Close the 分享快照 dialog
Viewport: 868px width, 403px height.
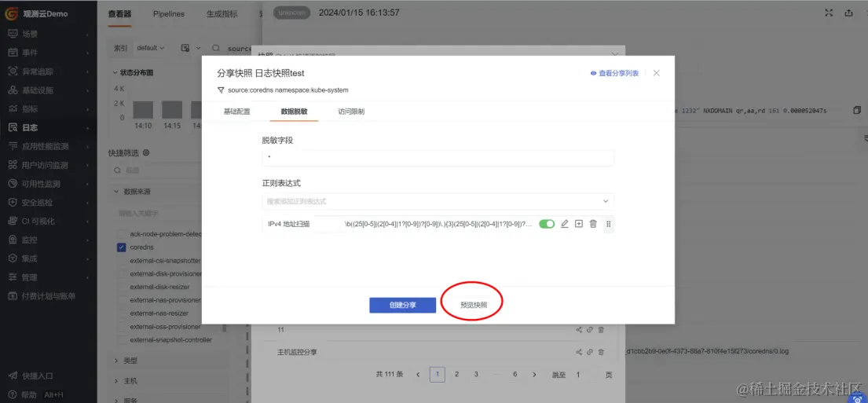[656, 73]
